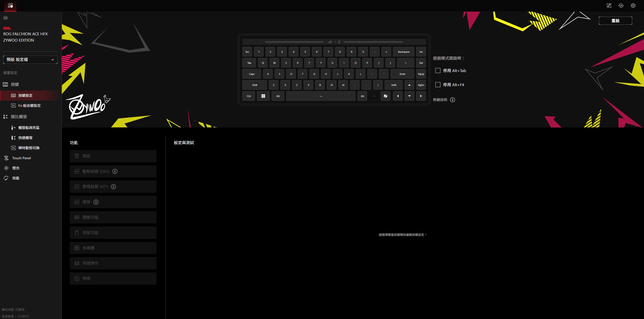Click the device icon in the top-left tab
644x319 pixels.
pyautogui.click(x=10, y=6)
